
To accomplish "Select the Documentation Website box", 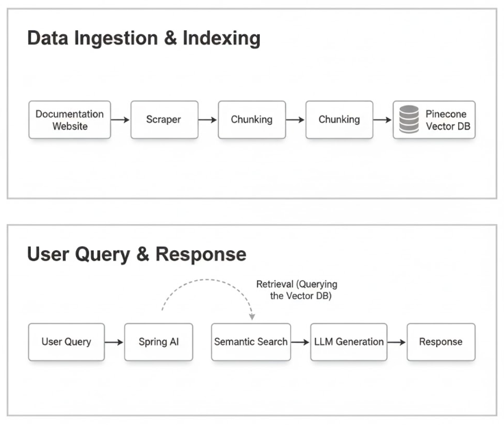I will [69, 120].
